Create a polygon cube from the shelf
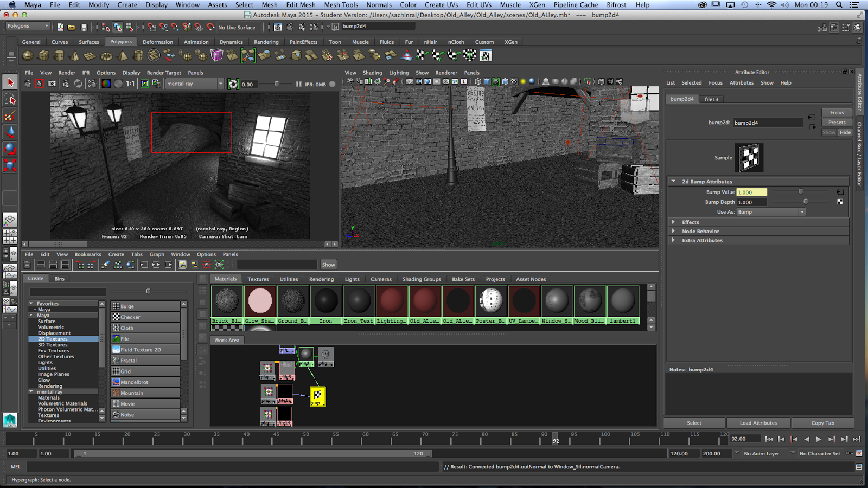The image size is (868, 488). pos(43,55)
